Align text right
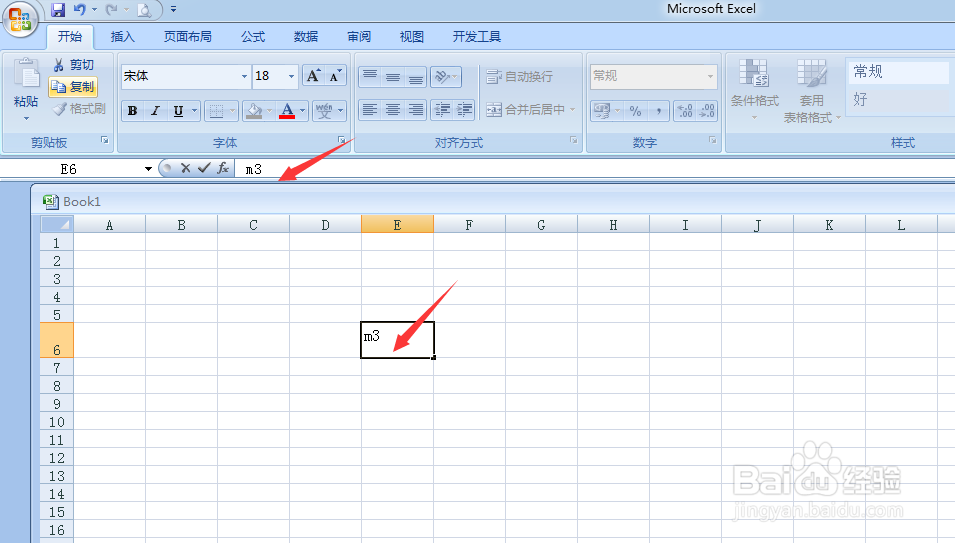The image size is (955, 543). coord(415,110)
